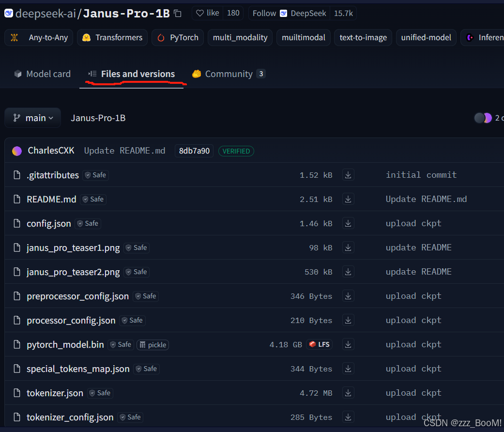Copy the model name with the copy icon
The height and width of the screenshot is (432, 504).
pyautogui.click(x=177, y=14)
